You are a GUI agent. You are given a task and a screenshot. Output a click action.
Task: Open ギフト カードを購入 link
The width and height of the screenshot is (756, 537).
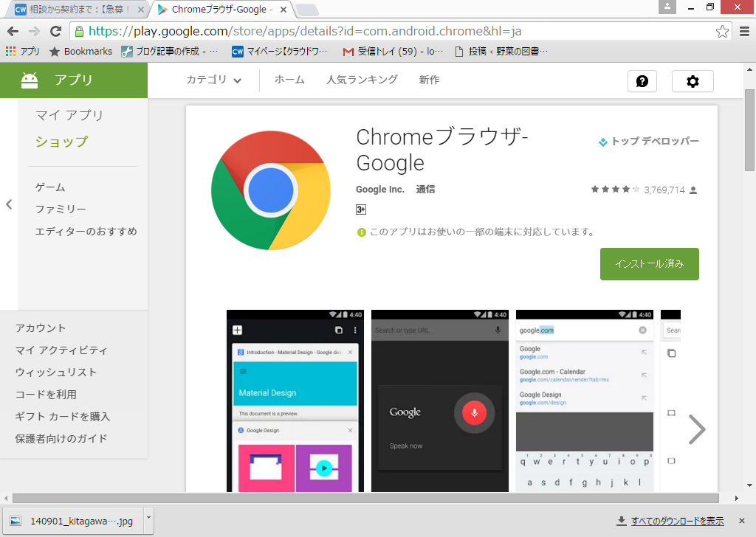pyautogui.click(x=63, y=417)
